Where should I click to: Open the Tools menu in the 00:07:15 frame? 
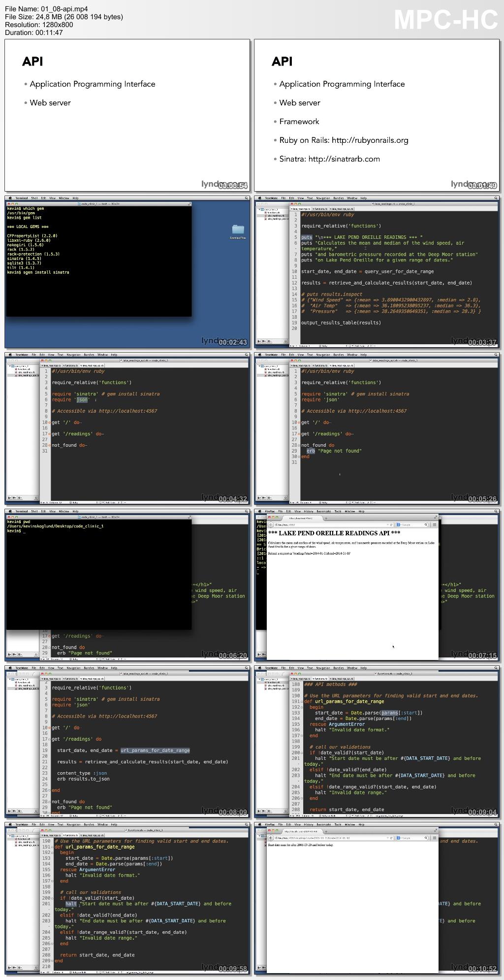pos(338,511)
